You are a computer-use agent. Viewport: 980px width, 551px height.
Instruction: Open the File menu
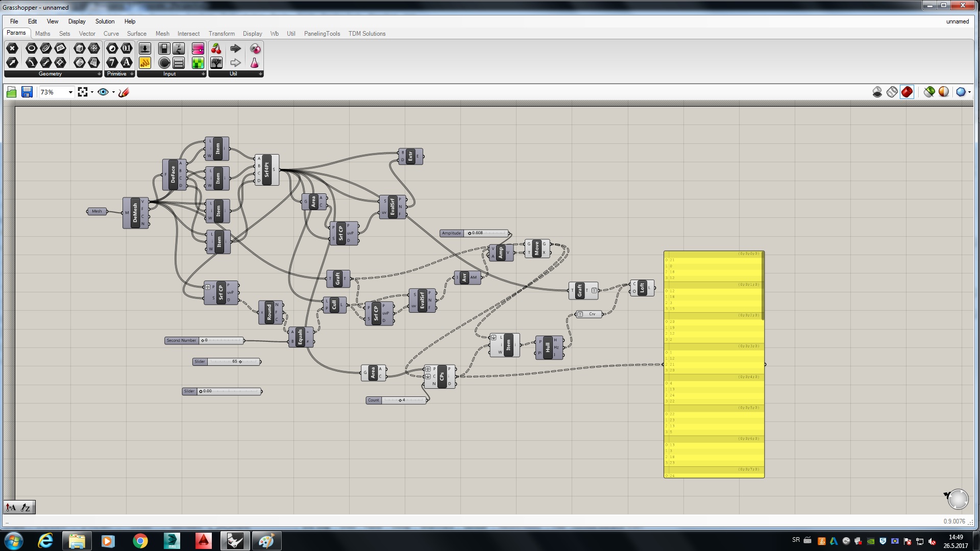pyautogui.click(x=14, y=21)
